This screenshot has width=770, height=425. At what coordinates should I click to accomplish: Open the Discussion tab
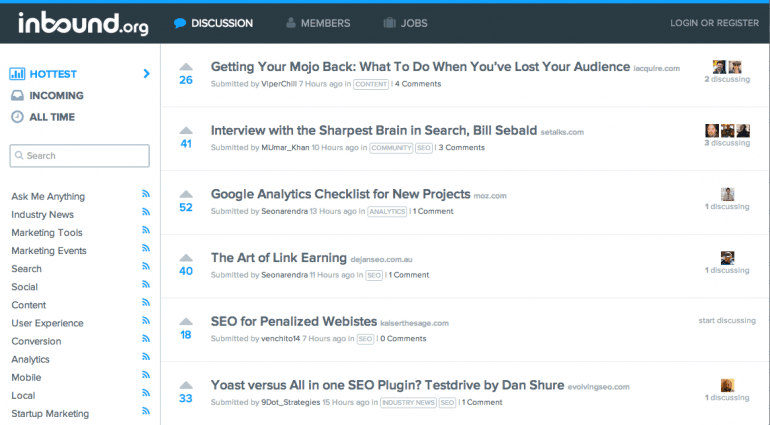(x=213, y=23)
